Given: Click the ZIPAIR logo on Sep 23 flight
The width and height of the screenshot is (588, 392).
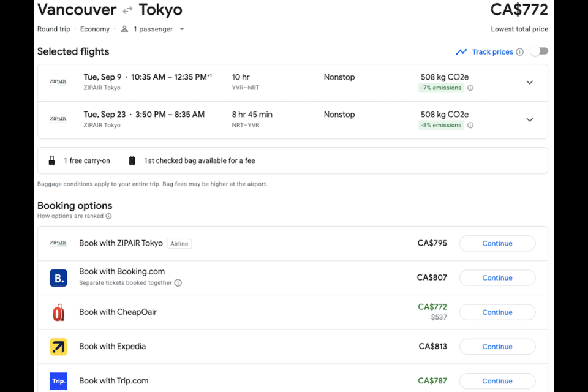Looking at the screenshot, I should click(58, 119).
